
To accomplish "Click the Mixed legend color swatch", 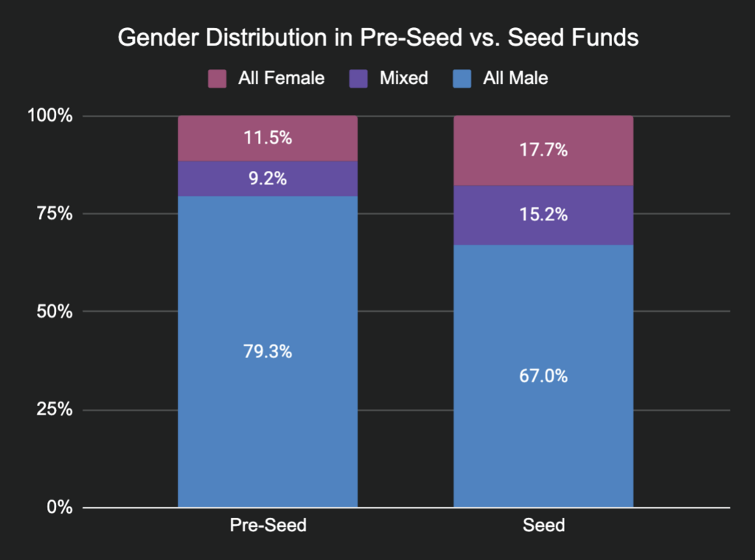I will pos(359,78).
